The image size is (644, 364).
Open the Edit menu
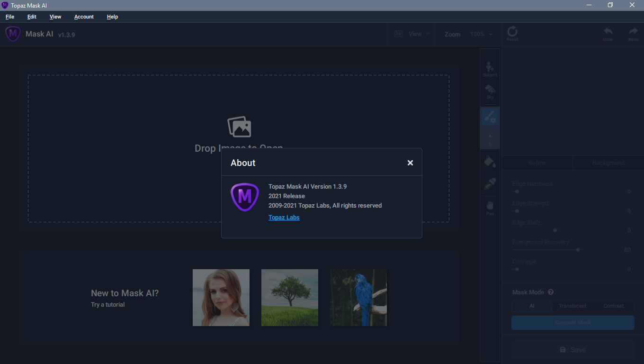[x=32, y=17]
